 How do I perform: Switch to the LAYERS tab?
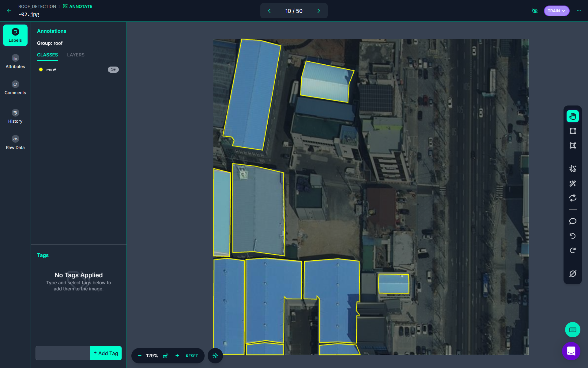(x=76, y=55)
